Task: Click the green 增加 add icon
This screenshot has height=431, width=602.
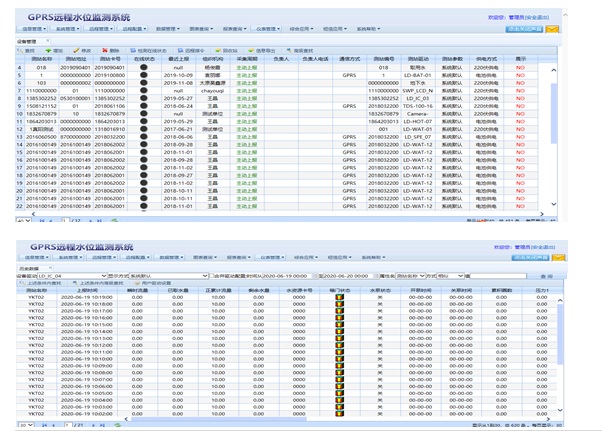Action: [x=48, y=51]
